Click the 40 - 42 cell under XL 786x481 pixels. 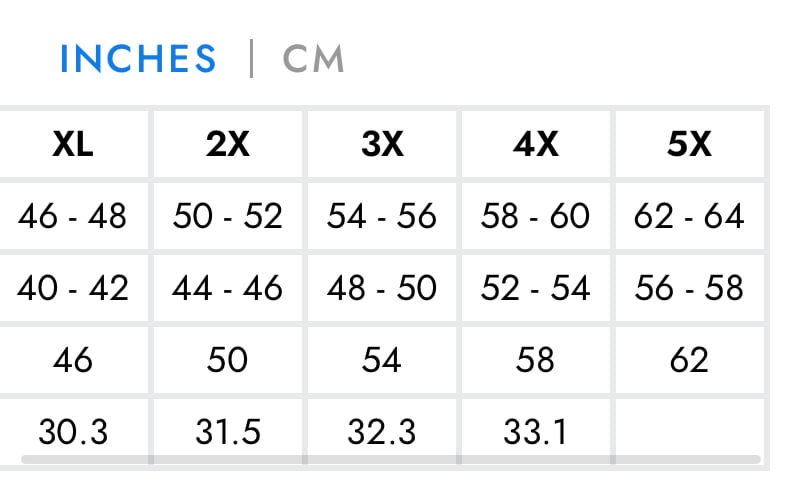pos(73,288)
